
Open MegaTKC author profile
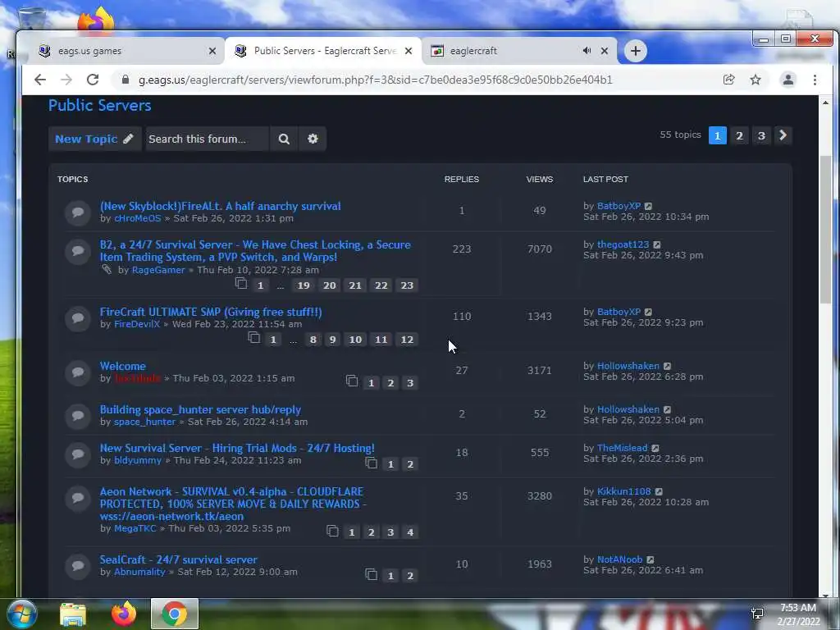[x=135, y=529]
